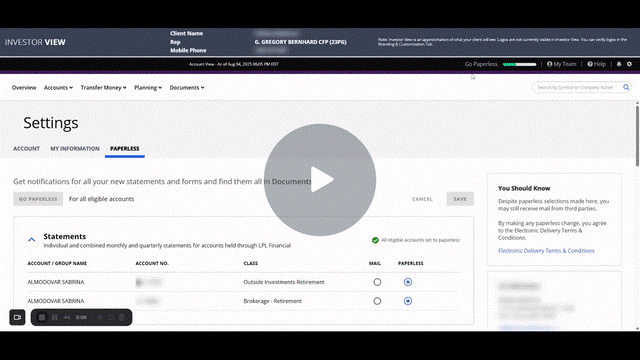Click the camera recorder icon

pos(18,317)
